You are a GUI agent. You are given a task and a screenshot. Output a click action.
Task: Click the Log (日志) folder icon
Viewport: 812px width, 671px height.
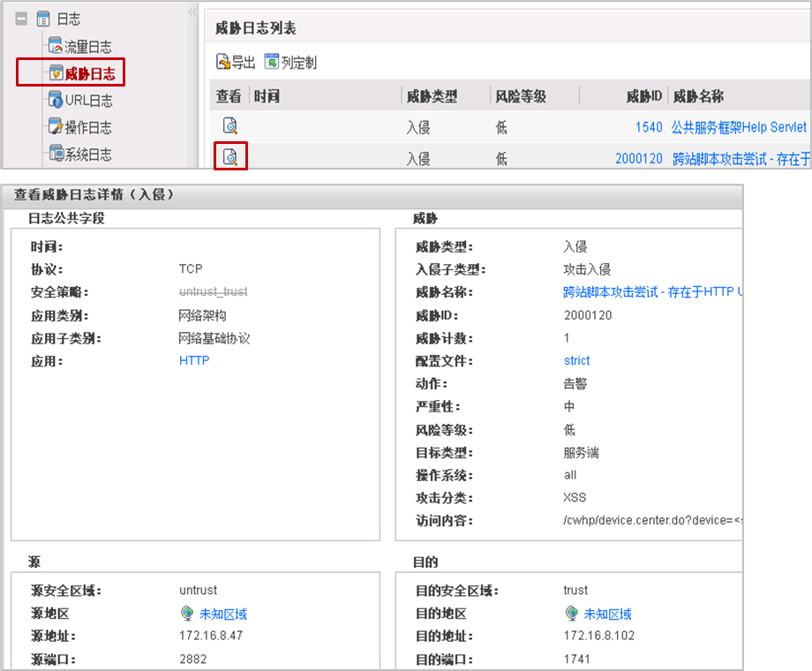coord(43,19)
